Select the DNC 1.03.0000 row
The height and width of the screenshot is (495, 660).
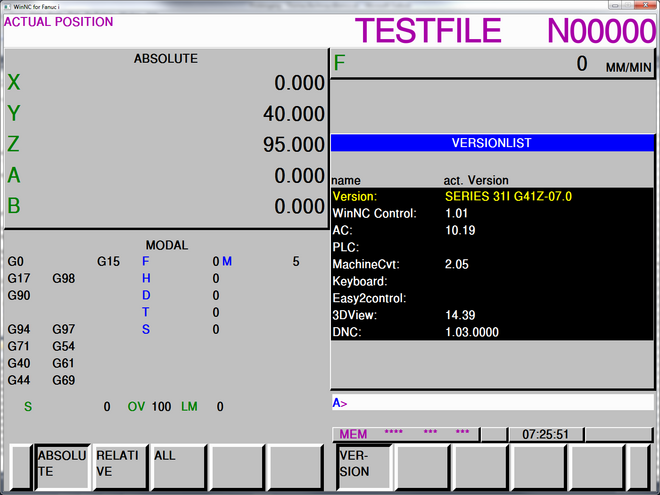coord(492,332)
